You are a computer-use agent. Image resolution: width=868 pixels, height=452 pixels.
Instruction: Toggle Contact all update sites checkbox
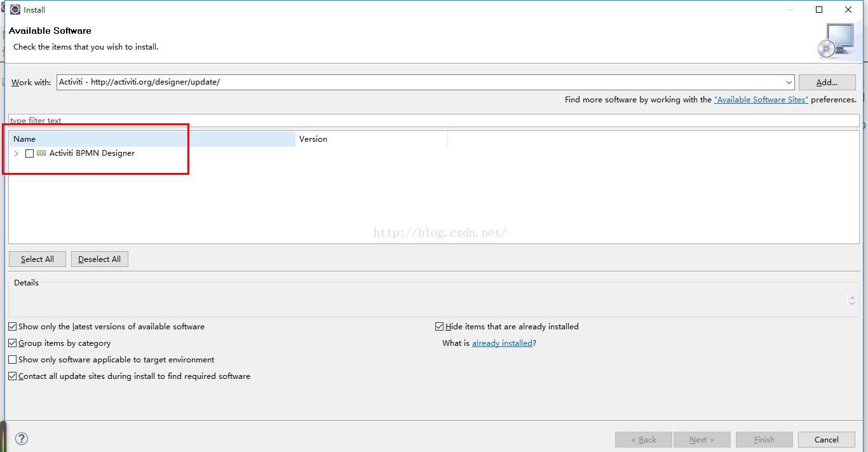pos(13,376)
